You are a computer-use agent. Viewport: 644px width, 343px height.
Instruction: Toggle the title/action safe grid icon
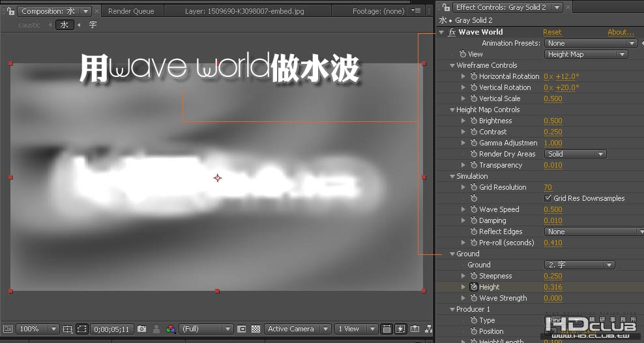coord(67,329)
